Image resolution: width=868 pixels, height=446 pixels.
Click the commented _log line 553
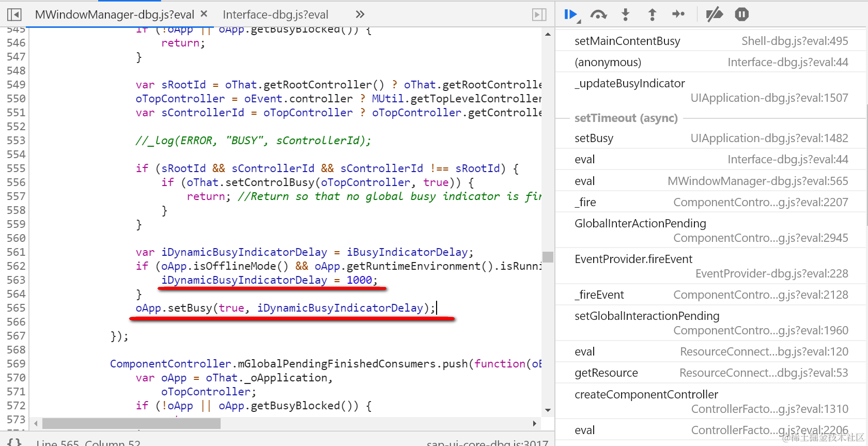pos(253,141)
